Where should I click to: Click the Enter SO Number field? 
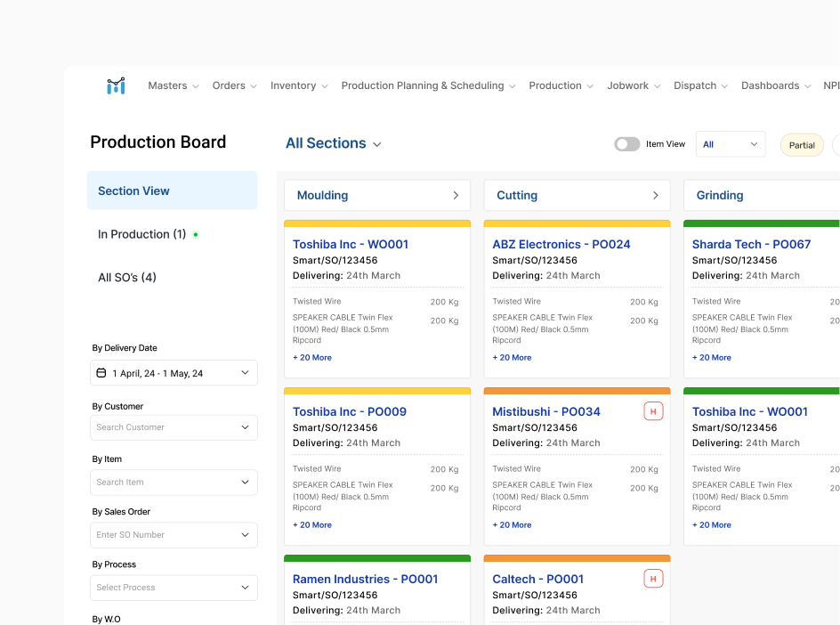(x=165, y=535)
